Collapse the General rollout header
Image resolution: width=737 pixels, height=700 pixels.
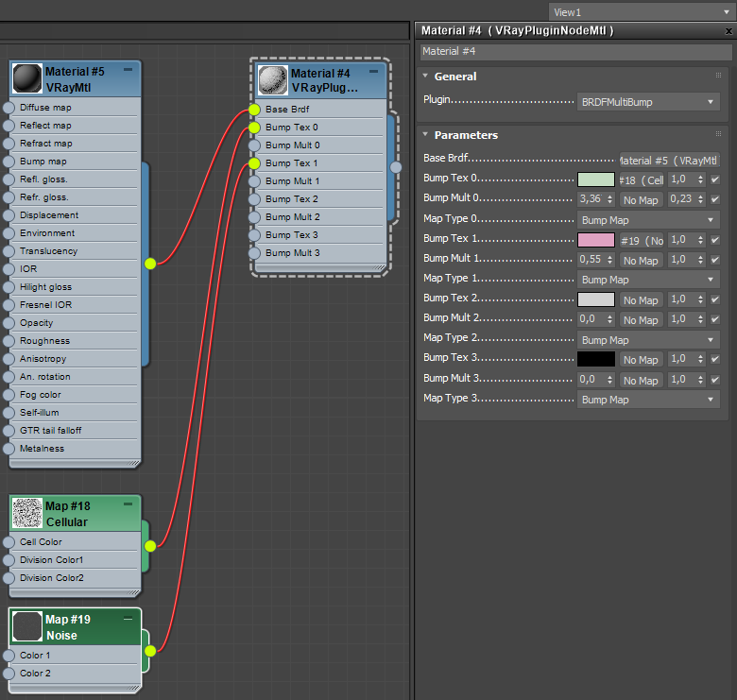455,77
